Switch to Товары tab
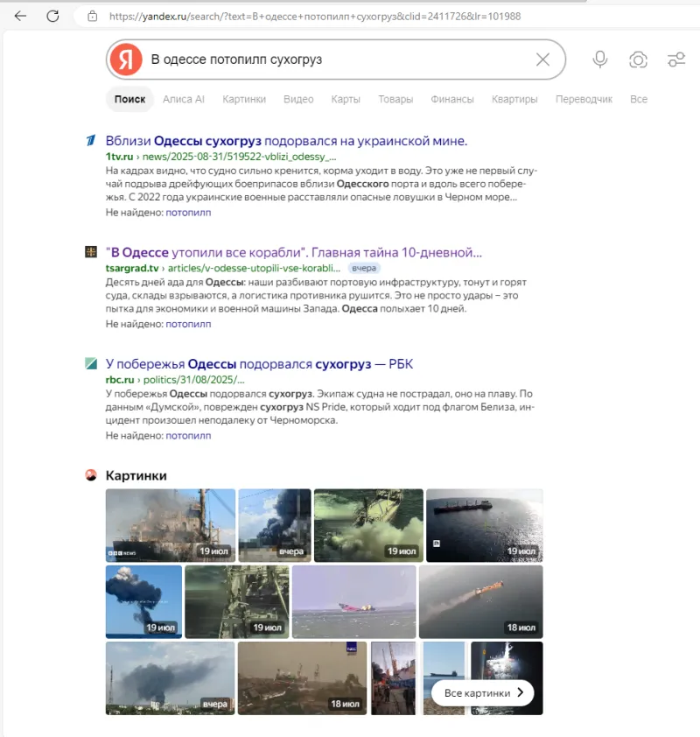Image resolution: width=700 pixels, height=737 pixels. point(395,99)
